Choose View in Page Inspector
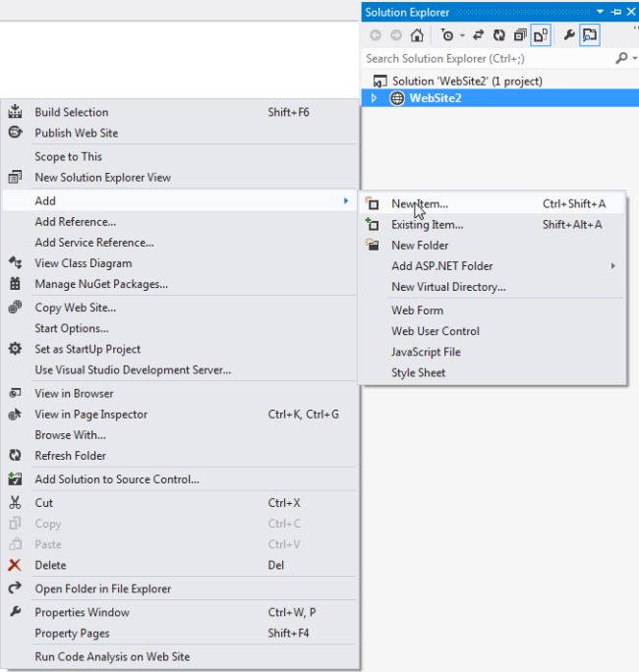This screenshot has width=639, height=672. 180,415
